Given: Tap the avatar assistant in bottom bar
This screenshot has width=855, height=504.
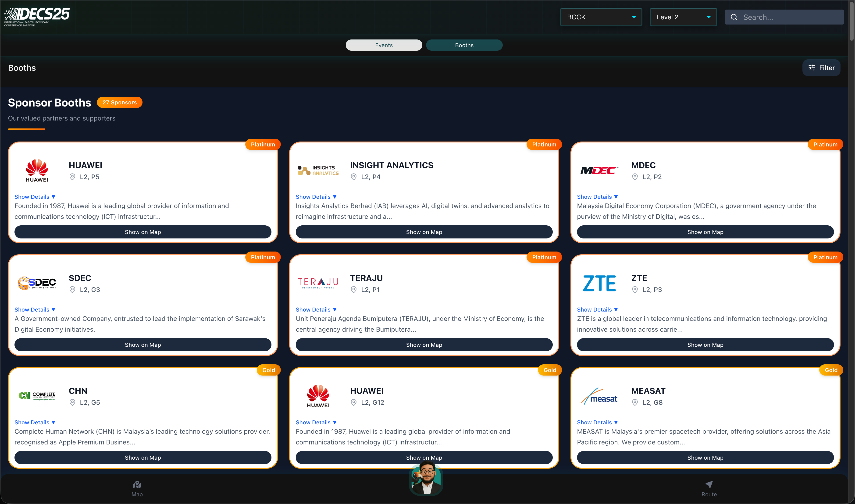Looking at the screenshot, I should (426, 479).
